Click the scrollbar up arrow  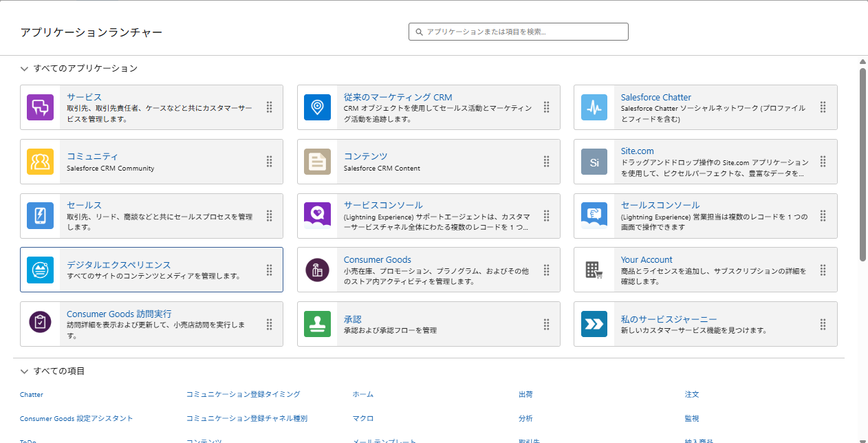862,62
